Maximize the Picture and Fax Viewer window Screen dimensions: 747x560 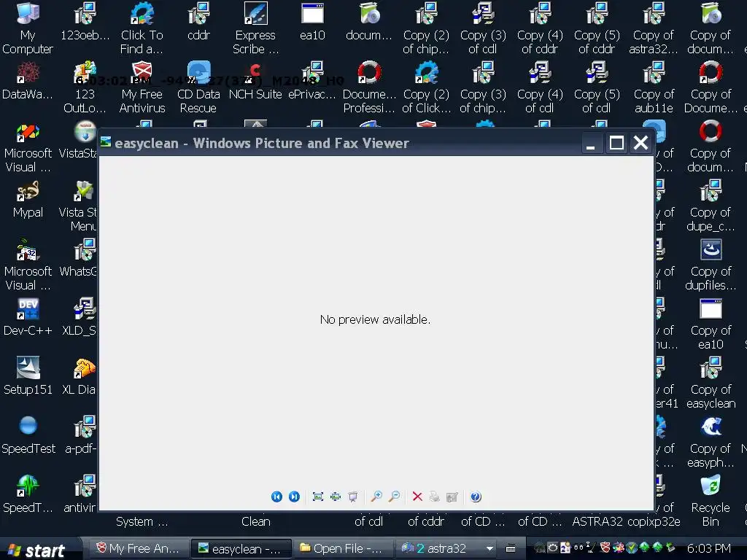click(x=616, y=142)
